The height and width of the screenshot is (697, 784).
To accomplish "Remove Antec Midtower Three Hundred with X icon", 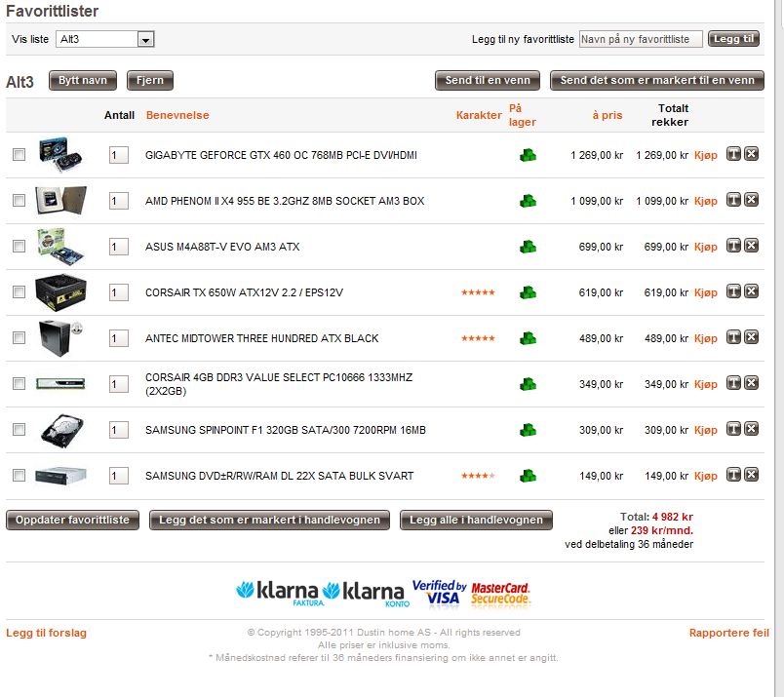I will coord(752,337).
